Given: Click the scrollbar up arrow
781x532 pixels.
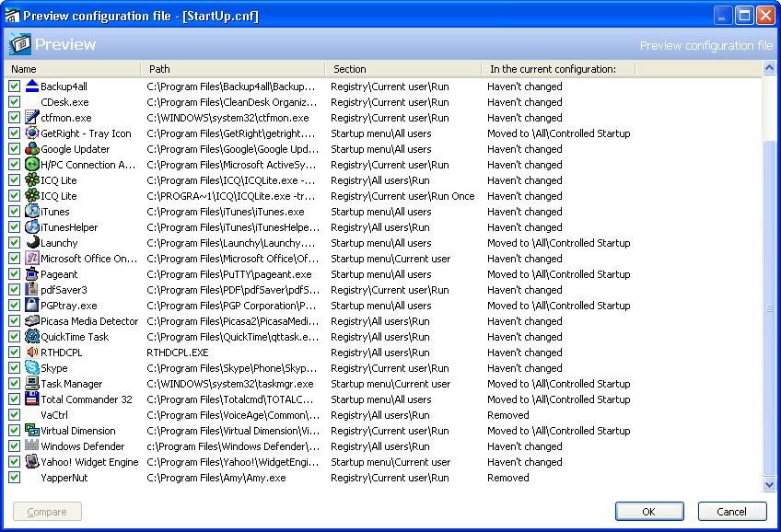Looking at the screenshot, I should (x=769, y=68).
